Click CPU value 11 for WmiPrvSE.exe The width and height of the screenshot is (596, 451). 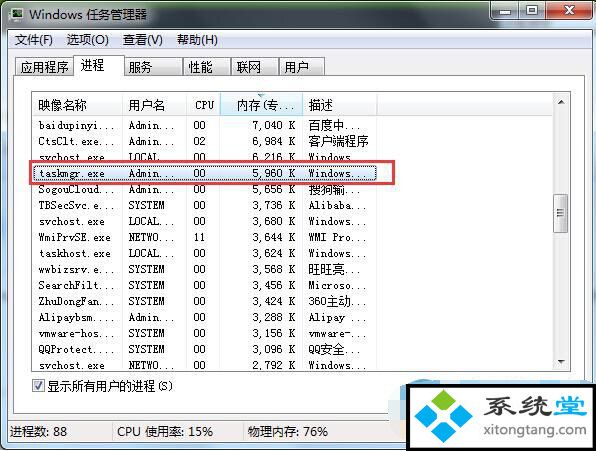200,237
